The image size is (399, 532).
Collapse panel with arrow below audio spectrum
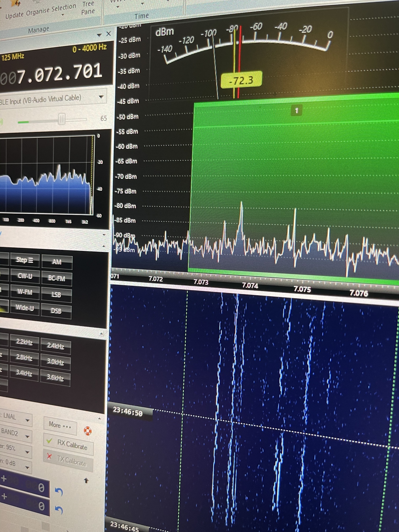coord(104,234)
